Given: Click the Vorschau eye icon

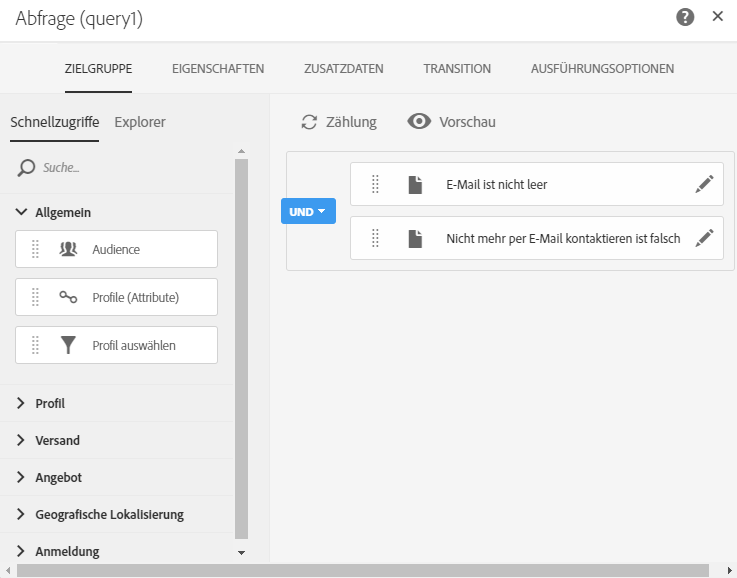Looking at the screenshot, I should [419, 122].
